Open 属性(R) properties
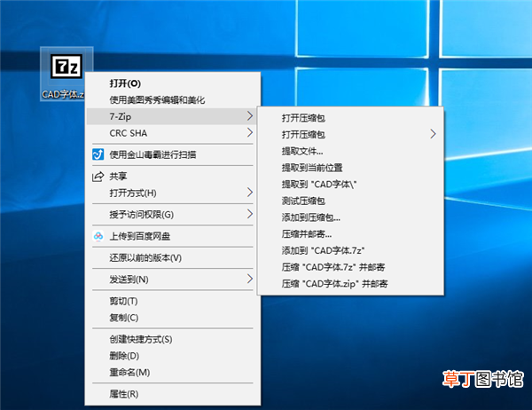532x410 pixels. 172,394
